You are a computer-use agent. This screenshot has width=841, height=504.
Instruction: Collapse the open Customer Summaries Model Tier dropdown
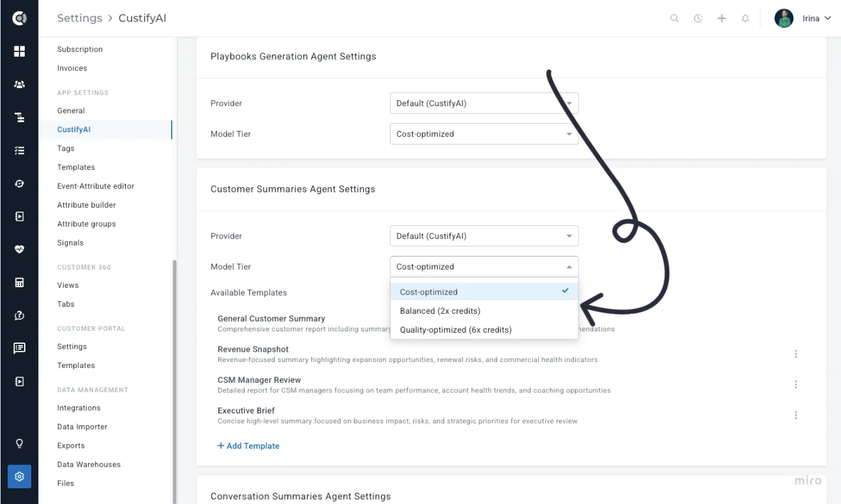tap(484, 267)
